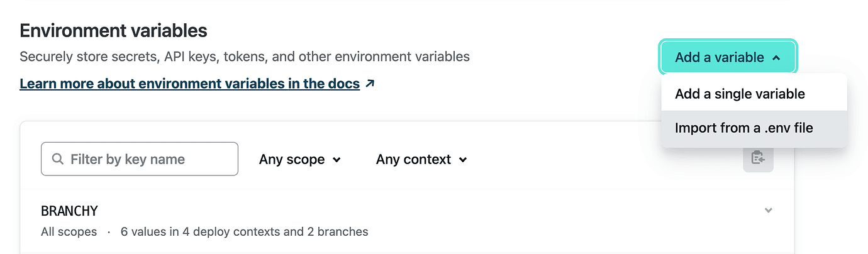Viewport: 868px width, 254px height.
Task: Click the 6 values deploy contexts summary
Action: coord(244,231)
